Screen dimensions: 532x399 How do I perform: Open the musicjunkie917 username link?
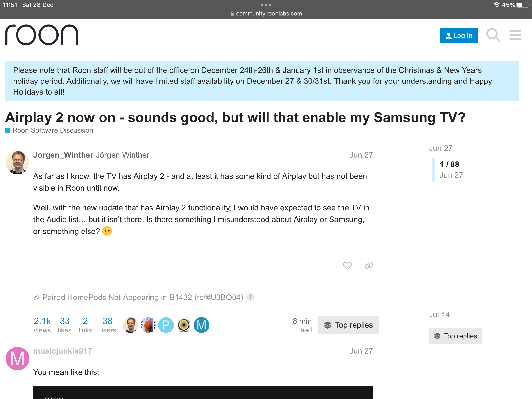63,351
